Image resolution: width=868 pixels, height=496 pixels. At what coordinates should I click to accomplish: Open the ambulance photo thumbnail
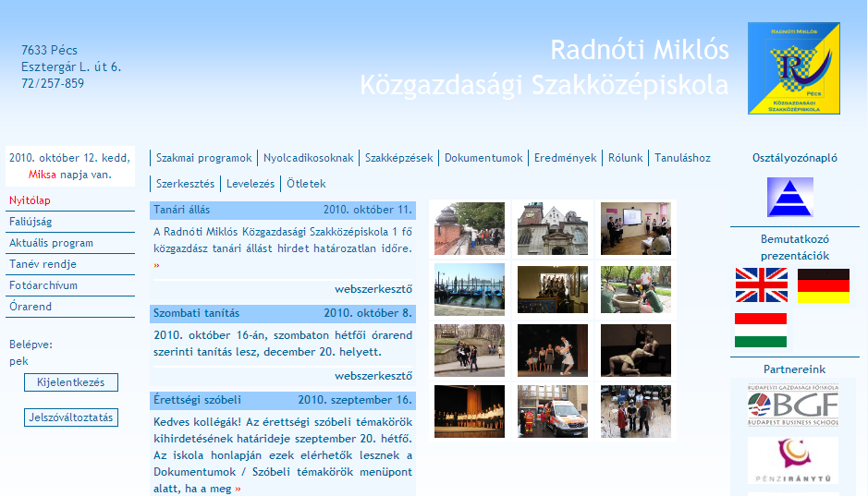552,411
